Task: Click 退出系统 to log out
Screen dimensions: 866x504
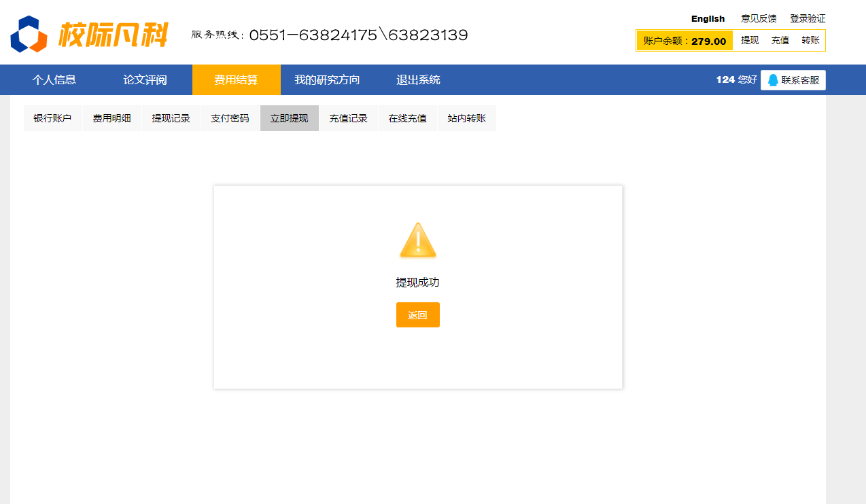Action: click(418, 80)
